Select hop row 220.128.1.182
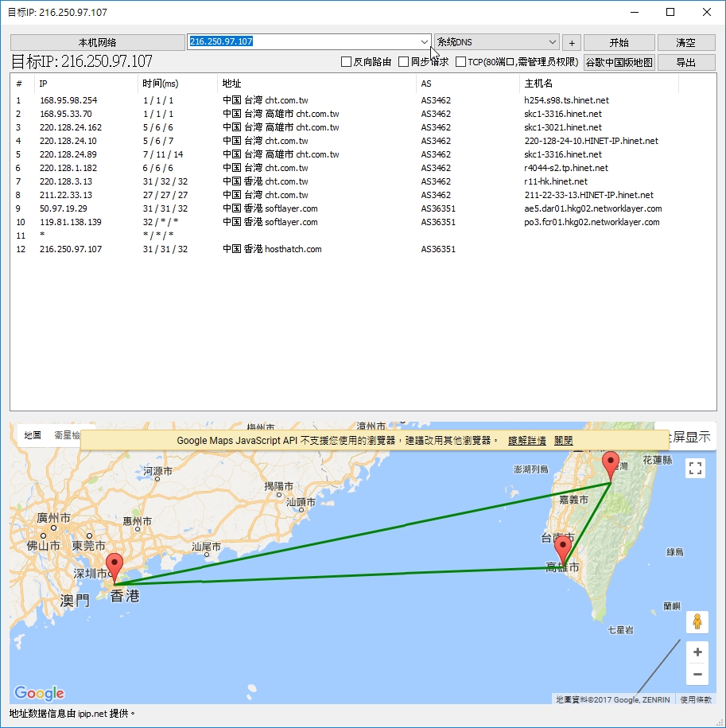 tap(363, 168)
